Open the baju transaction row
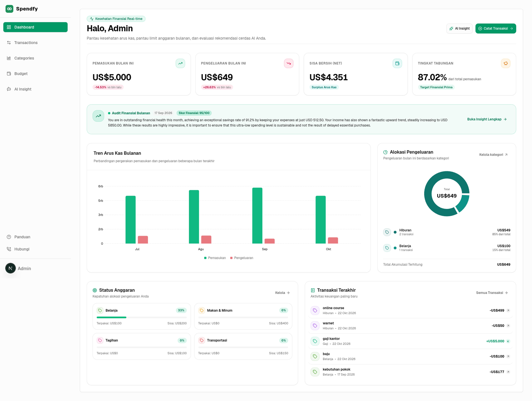This screenshot has height=401, width=532. tap(410, 356)
